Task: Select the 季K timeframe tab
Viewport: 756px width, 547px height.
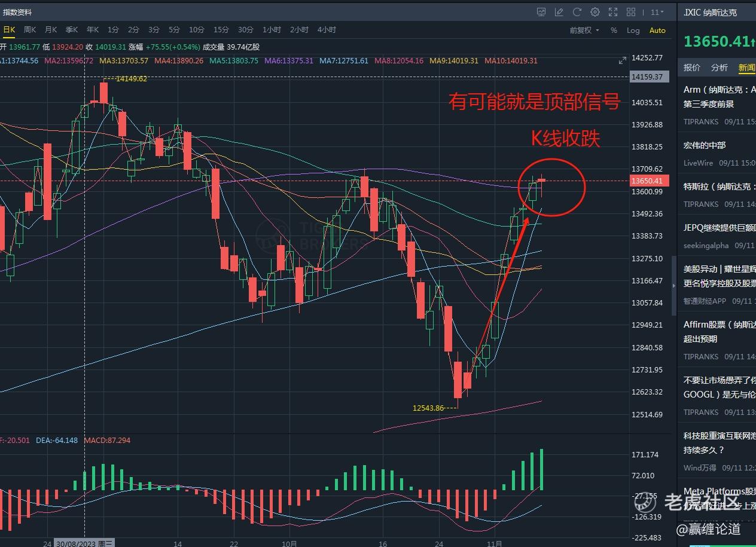Action: [72, 29]
